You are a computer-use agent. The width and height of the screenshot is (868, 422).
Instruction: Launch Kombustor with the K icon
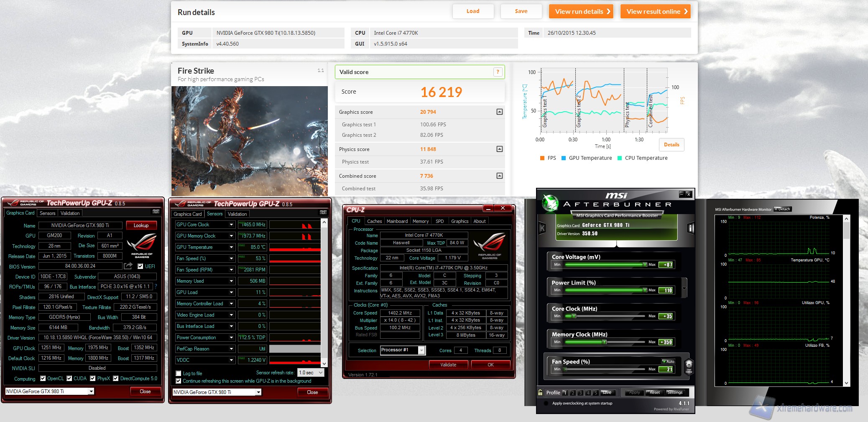pyautogui.click(x=542, y=228)
